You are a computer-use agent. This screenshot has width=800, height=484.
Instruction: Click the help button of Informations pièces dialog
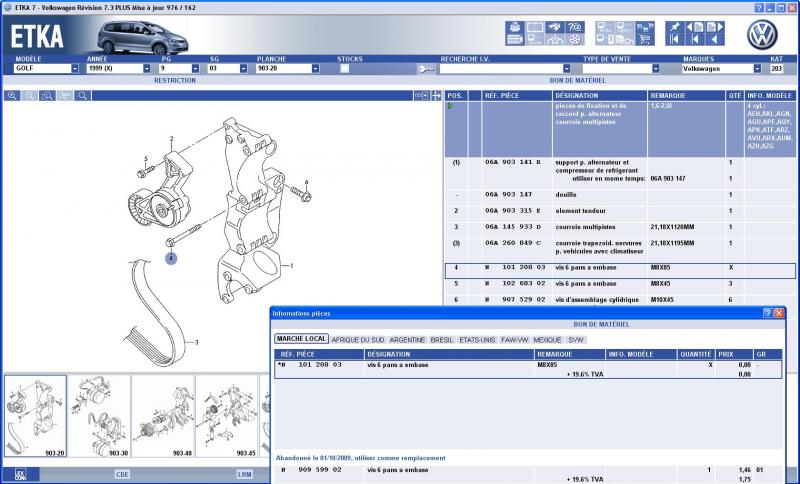(768, 313)
